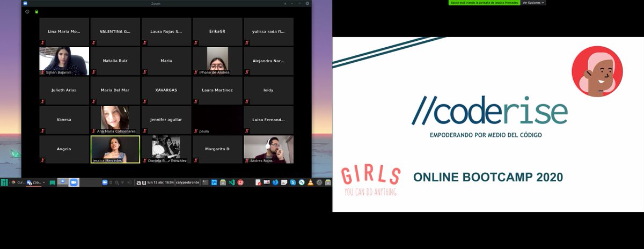Select iPhone de Andrea video tile
This screenshot has width=644, height=249.
click(x=217, y=61)
